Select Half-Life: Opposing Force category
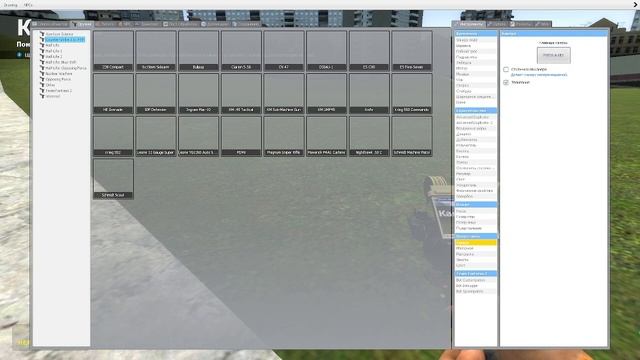This screenshot has width=640, height=360. [x=66, y=68]
